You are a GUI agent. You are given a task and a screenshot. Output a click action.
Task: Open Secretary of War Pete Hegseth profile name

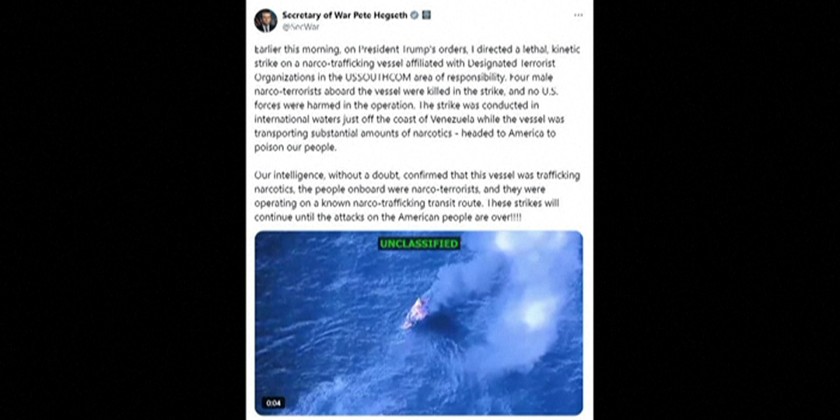pos(344,15)
